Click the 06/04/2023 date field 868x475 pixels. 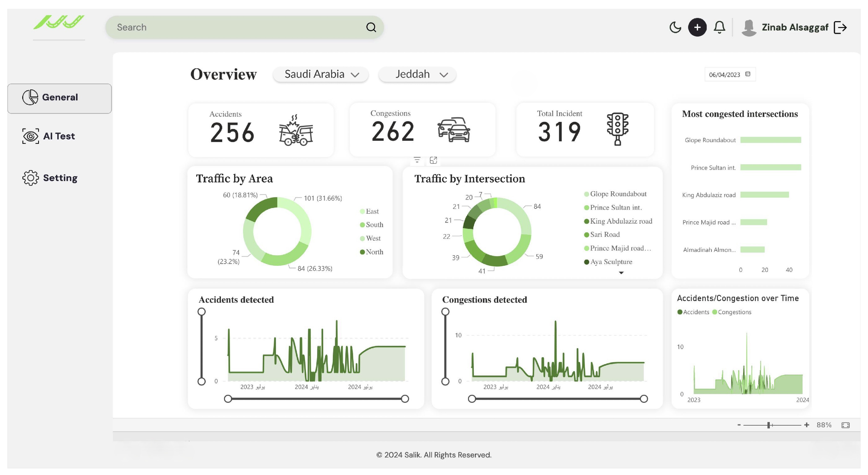[x=730, y=75]
